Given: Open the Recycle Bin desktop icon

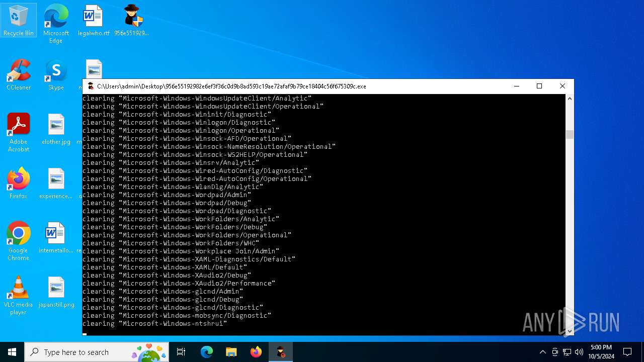Looking at the screenshot, I should click(x=19, y=21).
